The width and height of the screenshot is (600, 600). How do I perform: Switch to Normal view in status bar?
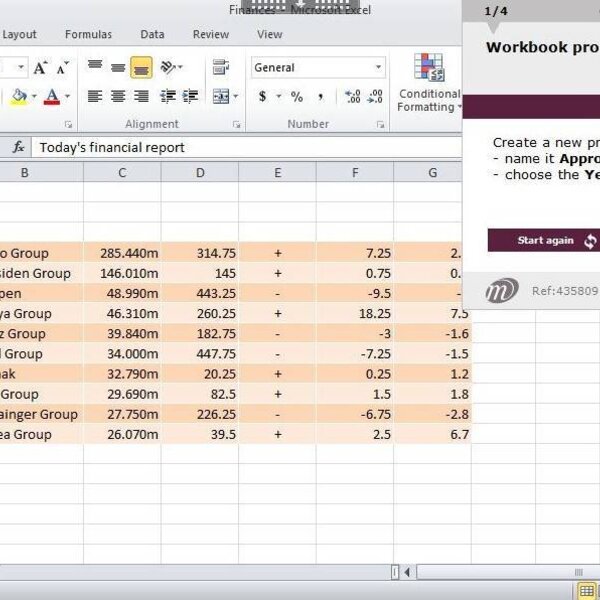click(x=586, y=591)
